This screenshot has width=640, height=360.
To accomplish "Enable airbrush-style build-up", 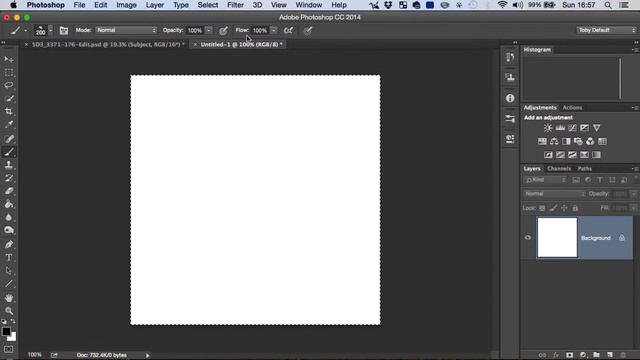I will 288,31.
